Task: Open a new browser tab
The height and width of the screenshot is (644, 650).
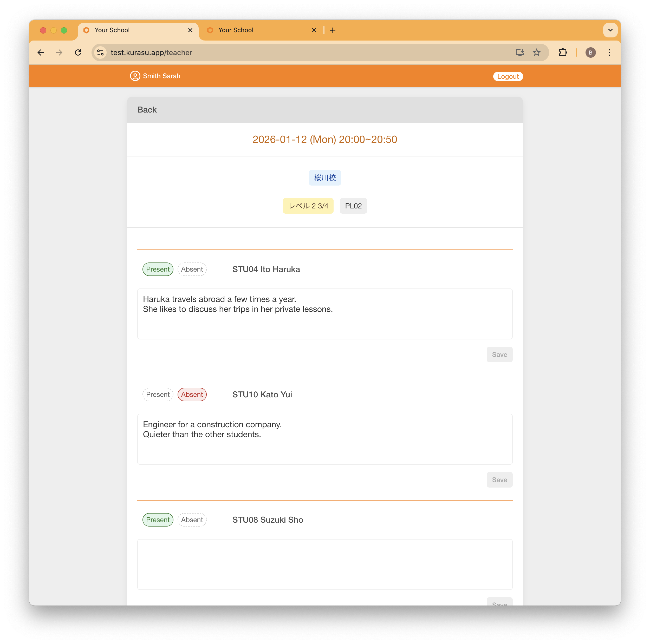Action: [x=333, y=30]
